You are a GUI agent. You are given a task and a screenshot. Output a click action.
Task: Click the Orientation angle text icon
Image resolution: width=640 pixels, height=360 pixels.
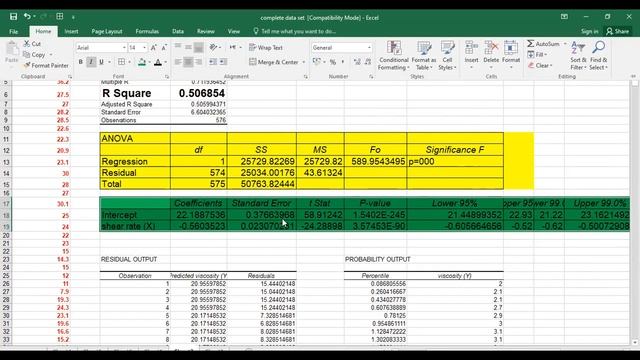tap(213, 48)
